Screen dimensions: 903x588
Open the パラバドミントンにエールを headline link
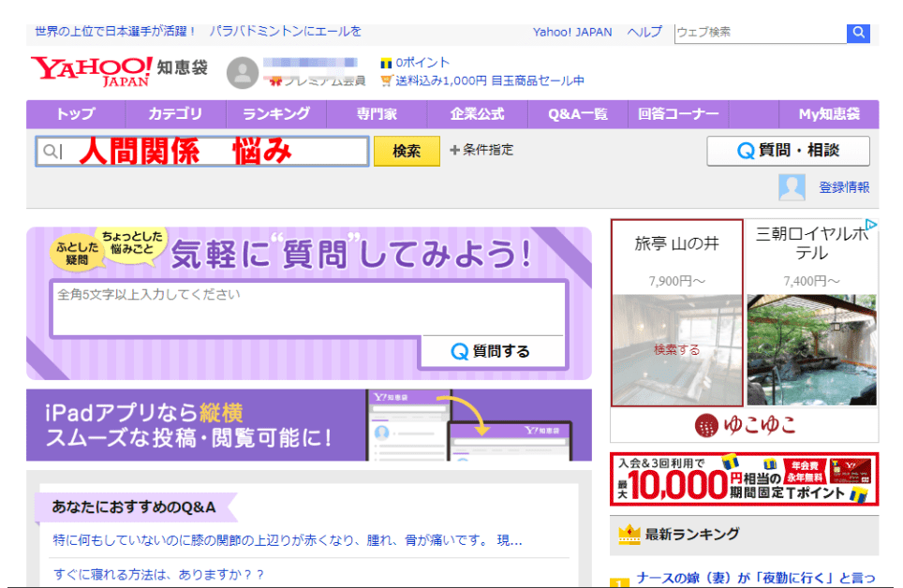[286, 31]
